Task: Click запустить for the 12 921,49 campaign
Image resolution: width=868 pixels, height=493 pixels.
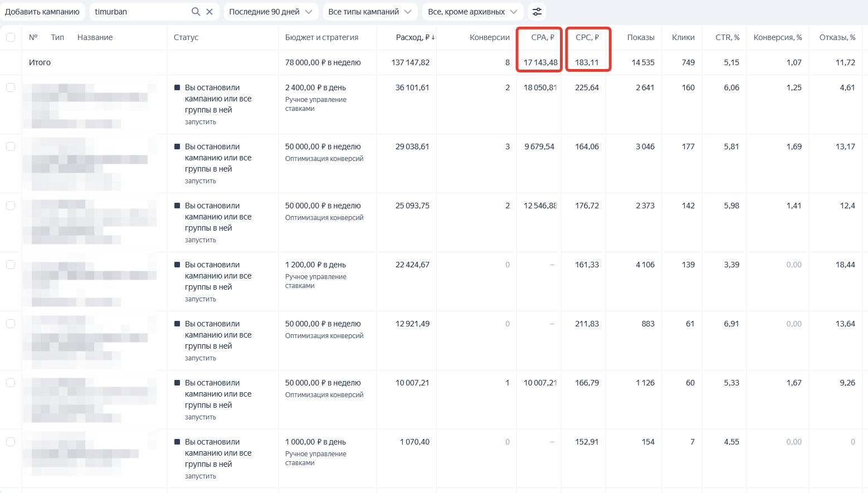Action: tap(201, 358)
